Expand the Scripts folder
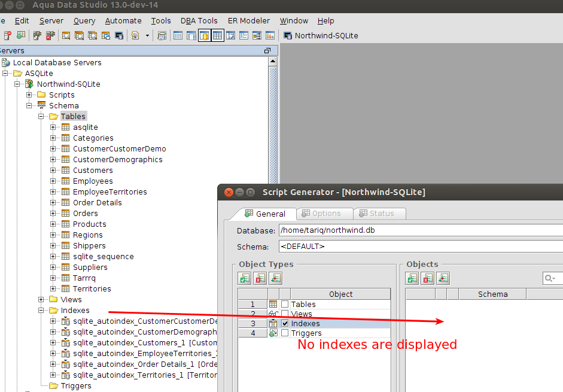Screen dimensions: 563x392 click(x=29, y=95)
